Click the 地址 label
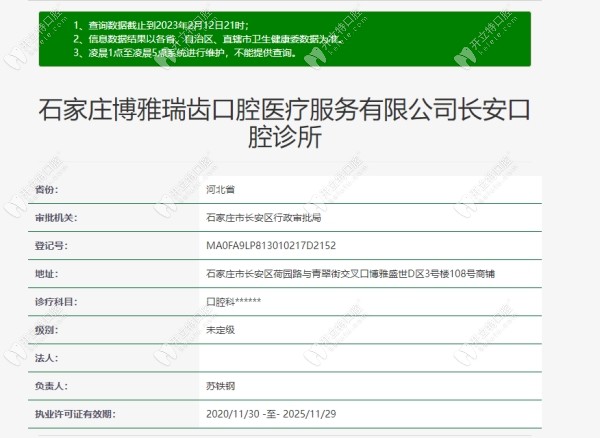The image size is (600, 438). pos(47,274)
